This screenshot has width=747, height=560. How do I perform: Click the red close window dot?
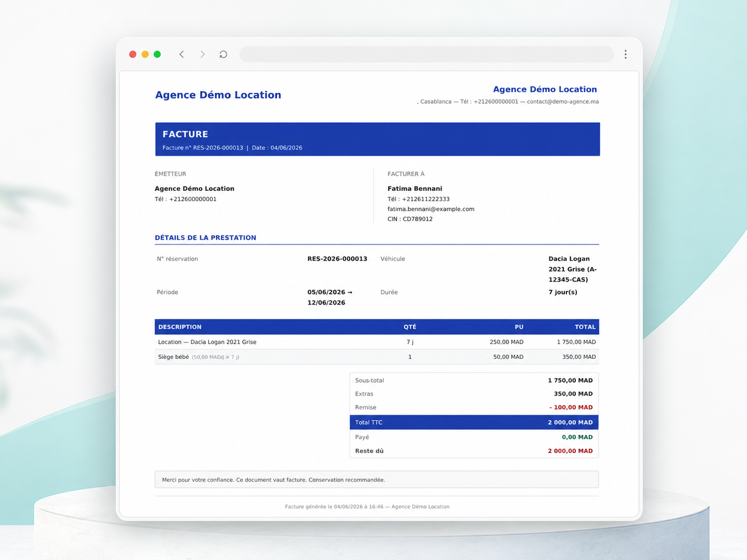click(133, 54)
